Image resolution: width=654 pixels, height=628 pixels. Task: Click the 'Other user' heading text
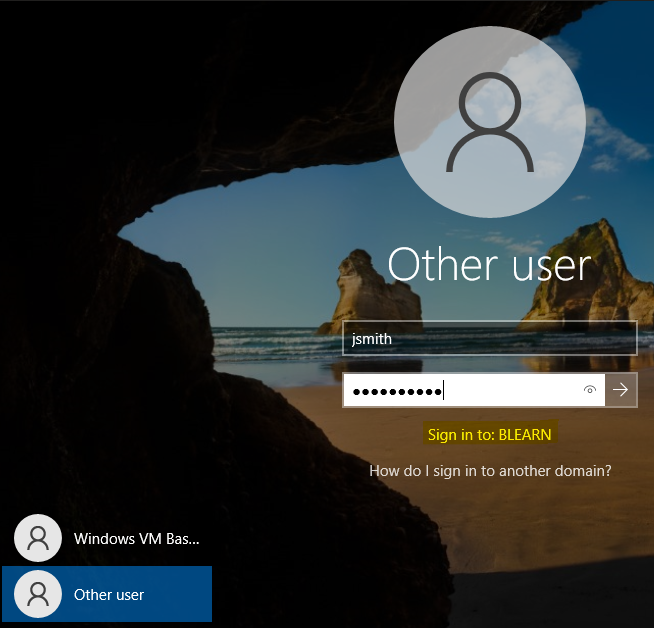pos(490,264)
